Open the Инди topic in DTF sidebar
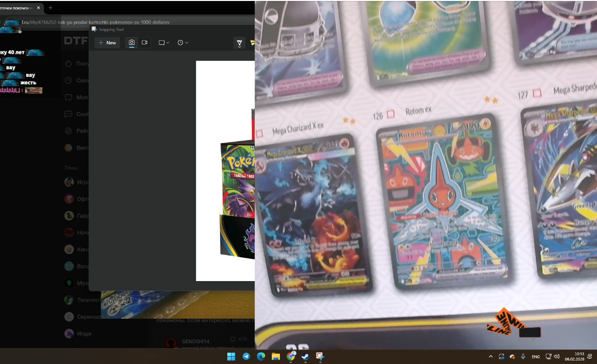 coord(77,334)
